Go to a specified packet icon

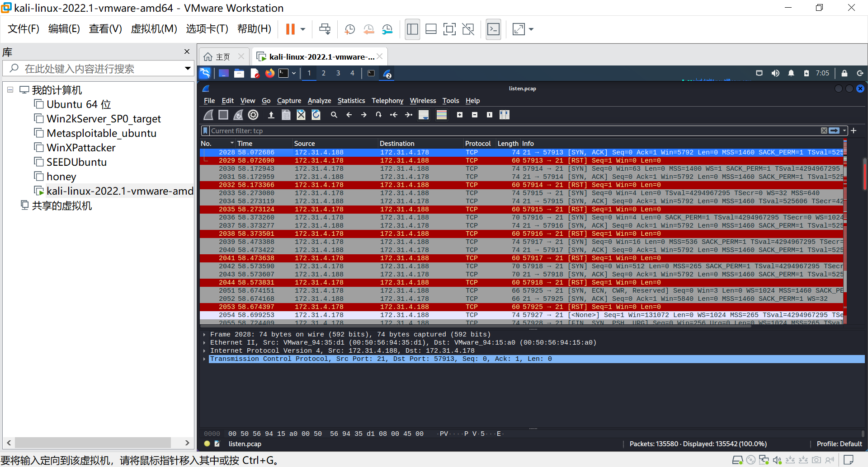[x=379, y=115]
